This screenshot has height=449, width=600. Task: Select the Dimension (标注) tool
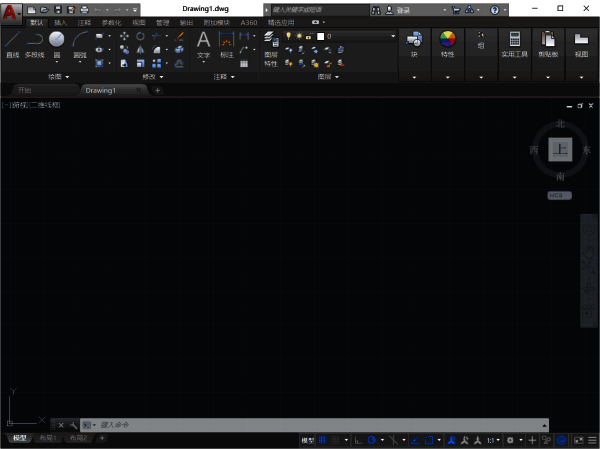pyautogui.click(x=227, y=45)
